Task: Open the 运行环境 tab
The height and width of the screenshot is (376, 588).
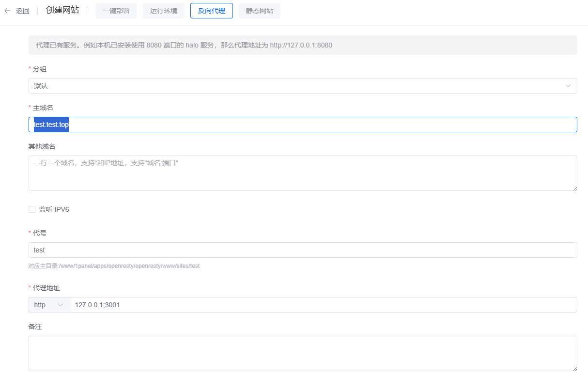Action: point(163,11)
